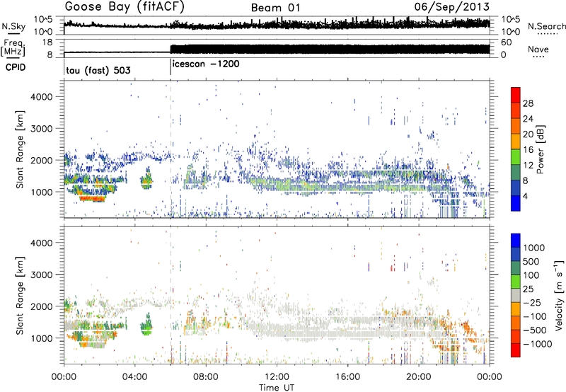This screenshot has width=566, height=392.
Task: Click the red -1000 section of Velocity bar
Action: [516, 350]
